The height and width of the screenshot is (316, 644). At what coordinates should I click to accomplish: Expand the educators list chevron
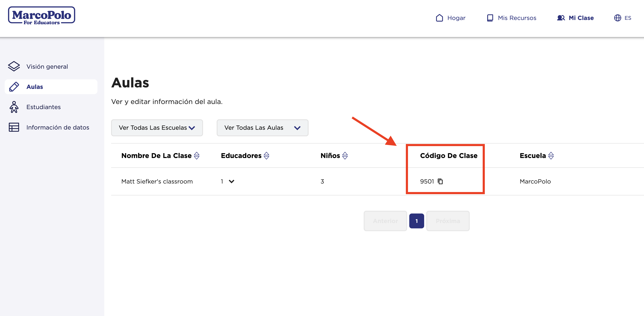(232, 181)
